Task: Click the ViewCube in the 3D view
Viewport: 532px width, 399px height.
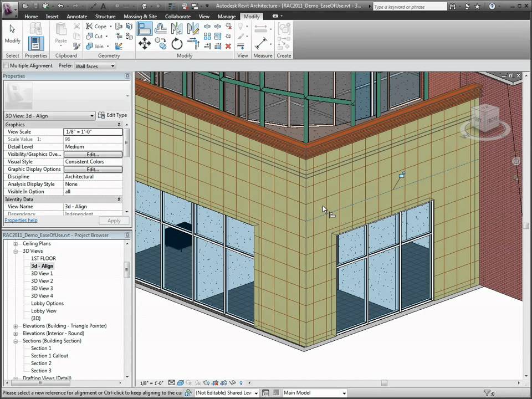Action: tap(486, 119)
